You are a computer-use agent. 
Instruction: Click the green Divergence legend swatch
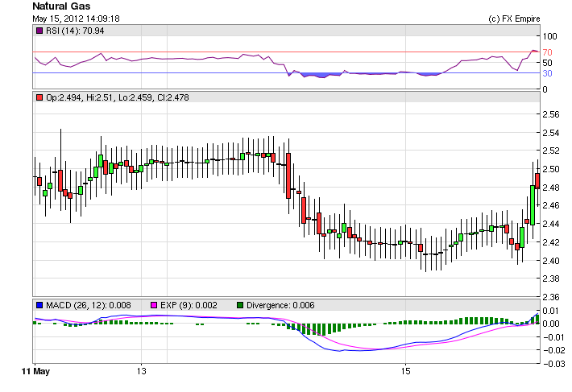click(240, 305)
